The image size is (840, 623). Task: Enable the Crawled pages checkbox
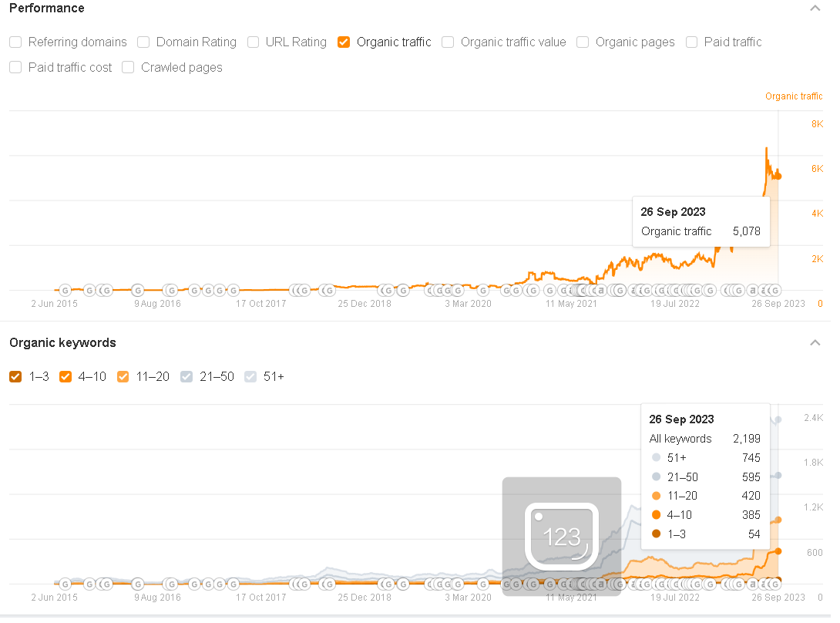(x=128, y=67)
